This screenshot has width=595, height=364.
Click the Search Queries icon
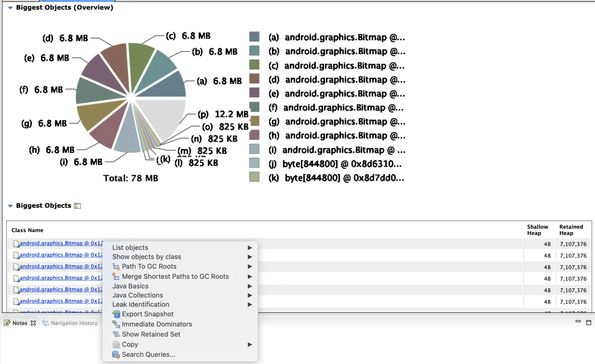coord(116,354)
